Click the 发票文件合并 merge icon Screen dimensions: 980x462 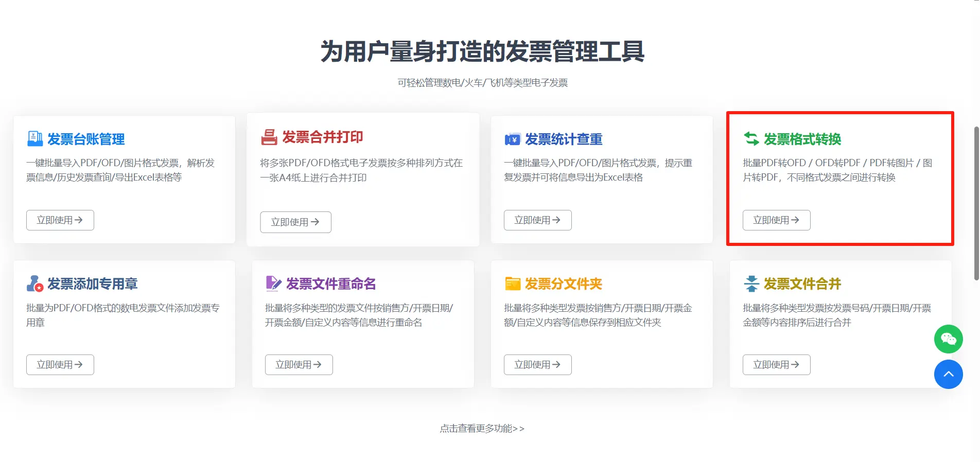pyautogui.click(x=751, y=284)
